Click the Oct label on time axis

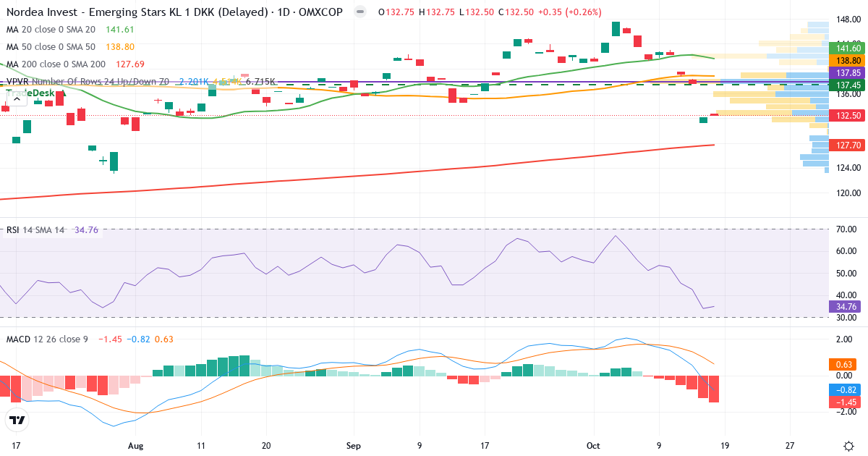coord(594,446)
